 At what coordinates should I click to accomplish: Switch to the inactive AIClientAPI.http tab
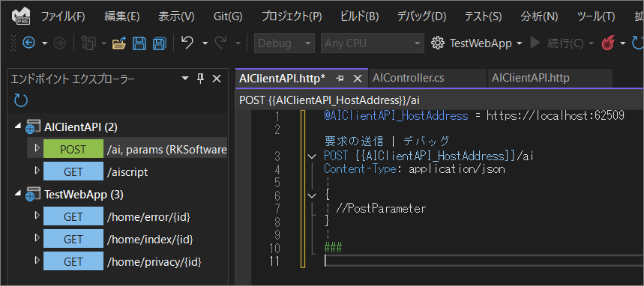(x=550, y=78)
